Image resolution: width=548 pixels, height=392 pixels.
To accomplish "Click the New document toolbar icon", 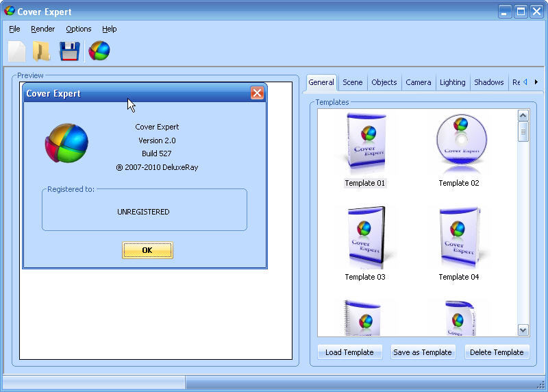I will click(17, 51).
